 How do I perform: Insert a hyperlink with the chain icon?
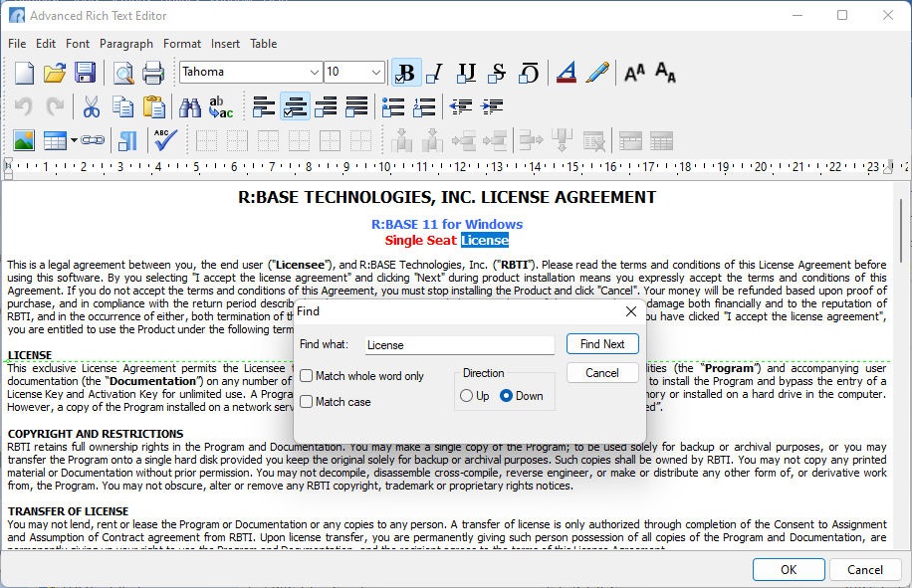(x=93, y=140)
